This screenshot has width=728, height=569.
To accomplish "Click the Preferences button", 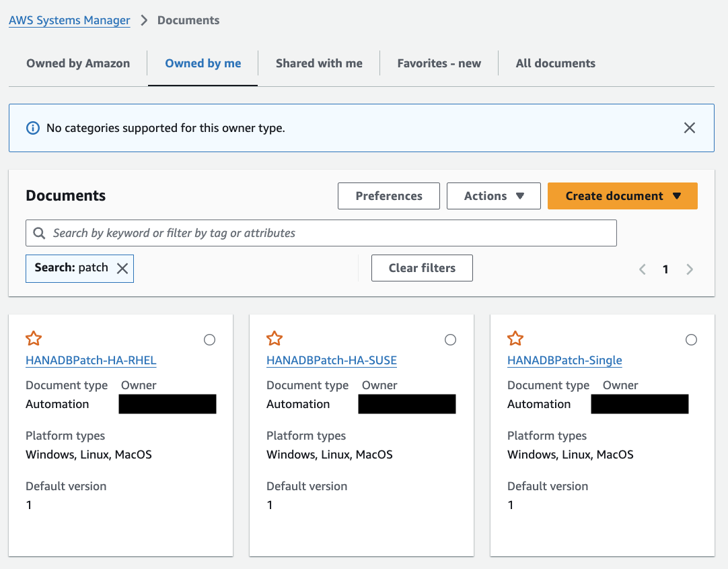I will pyautogui.click(x=389, y=196).
